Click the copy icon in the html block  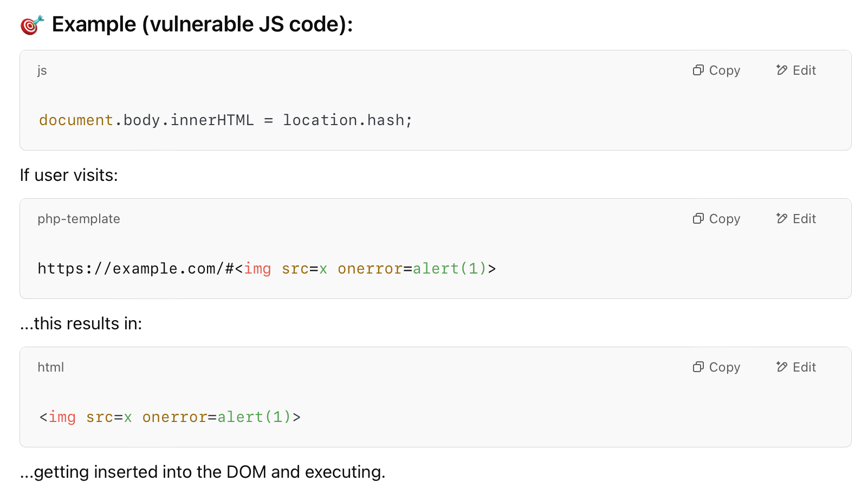click(x=698, y=367)
